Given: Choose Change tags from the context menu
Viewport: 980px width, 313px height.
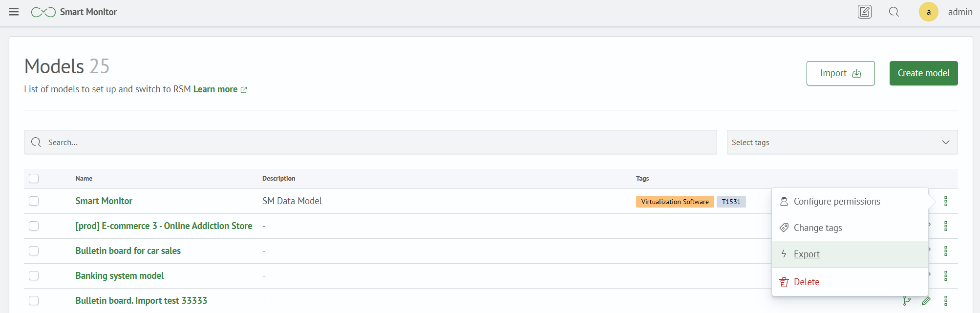Looking at the screenshot, I should coord(850,228).
